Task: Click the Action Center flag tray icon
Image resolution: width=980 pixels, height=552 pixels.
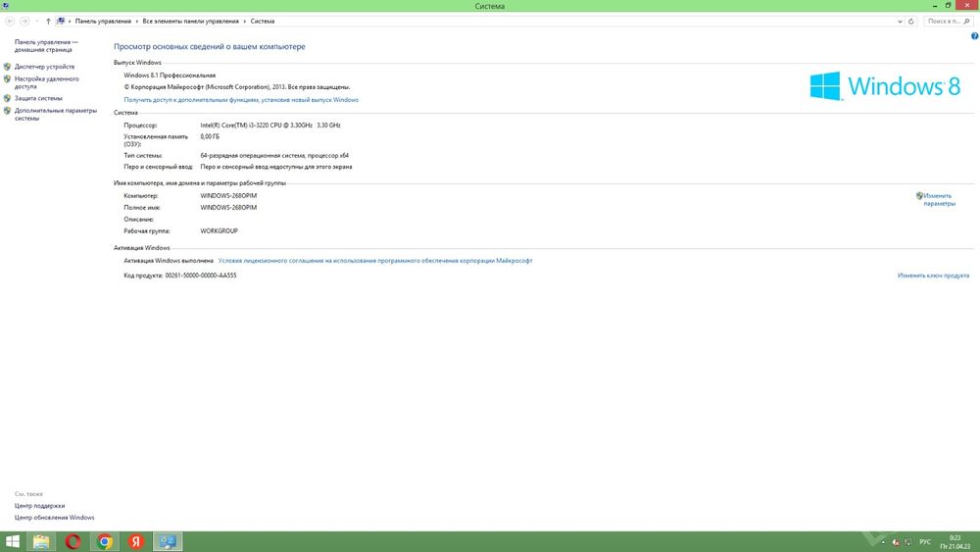Action: (896, 542)
